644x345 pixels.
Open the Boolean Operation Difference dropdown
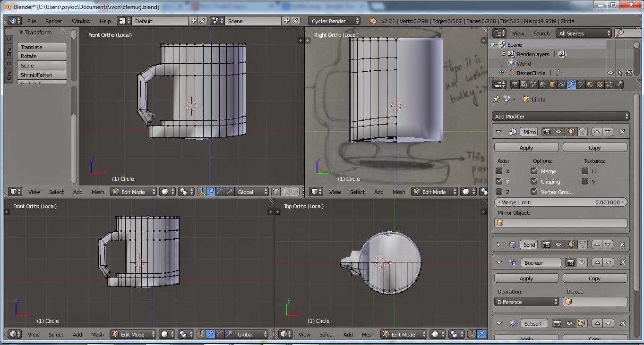coord(526,302)
